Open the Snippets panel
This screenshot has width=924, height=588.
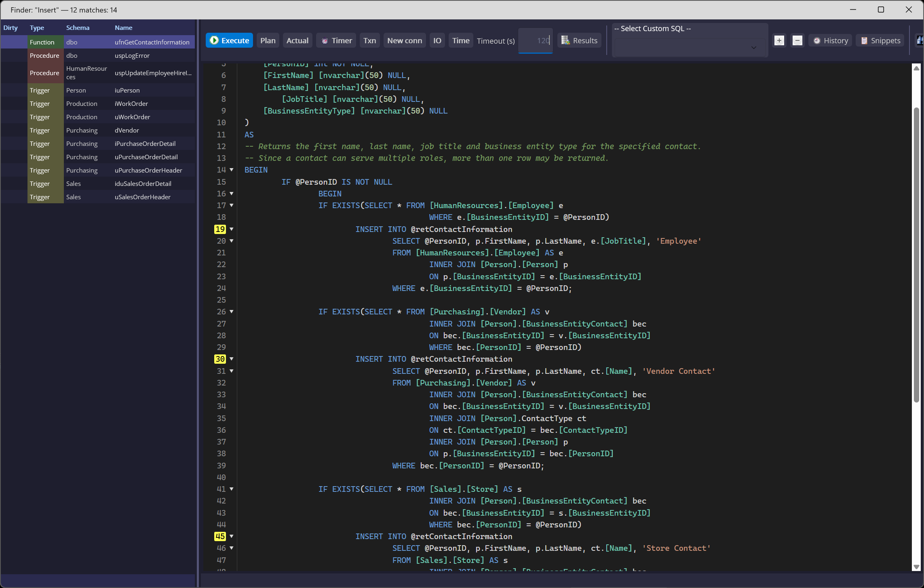pyautogui.click(x=880, y=40)
